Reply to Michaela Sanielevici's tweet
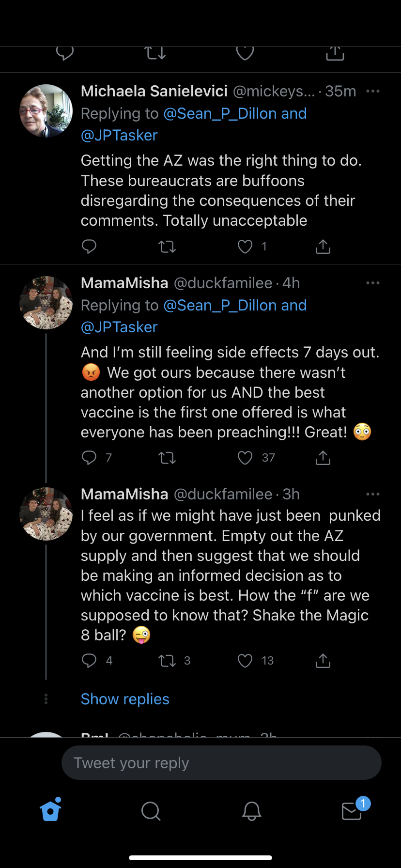Viewport: 401px width, 868px height. [x=89, y=247]
